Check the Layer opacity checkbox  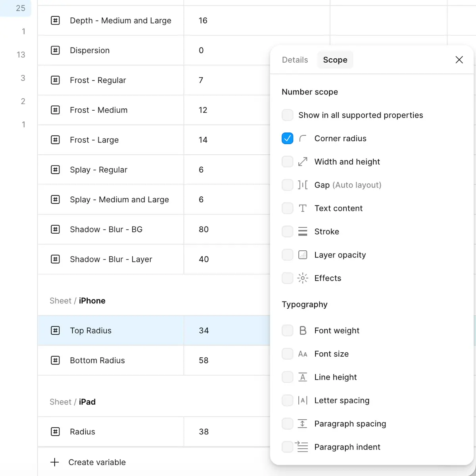click(x=288, y=255)
